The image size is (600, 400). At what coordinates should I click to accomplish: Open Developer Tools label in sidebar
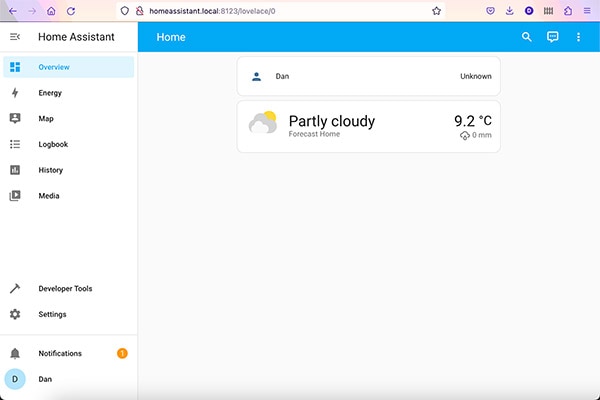65,289
